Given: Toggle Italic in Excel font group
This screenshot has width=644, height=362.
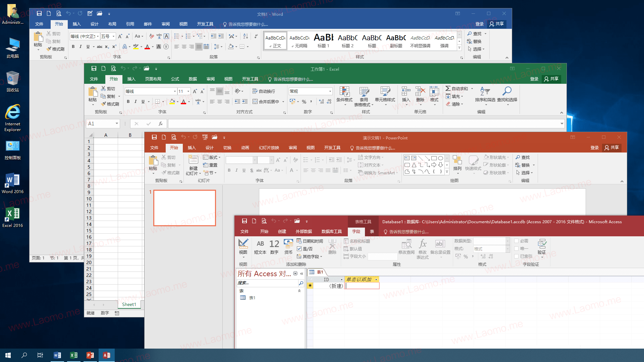Looking at the screenshot, I should coord(136,102).
